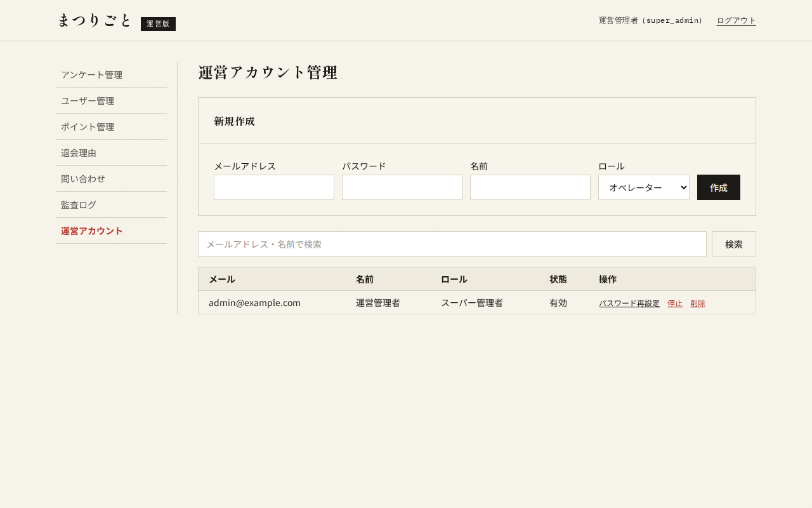Click the 操作 column header

(x=672, y=279)
